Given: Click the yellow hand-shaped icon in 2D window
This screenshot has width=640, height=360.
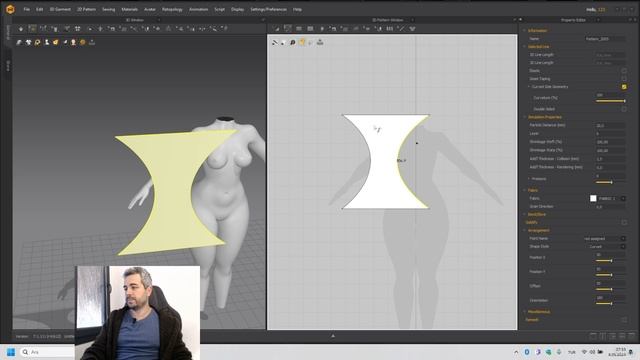Looking at the screenshot, I should click(x=302, y=42).
